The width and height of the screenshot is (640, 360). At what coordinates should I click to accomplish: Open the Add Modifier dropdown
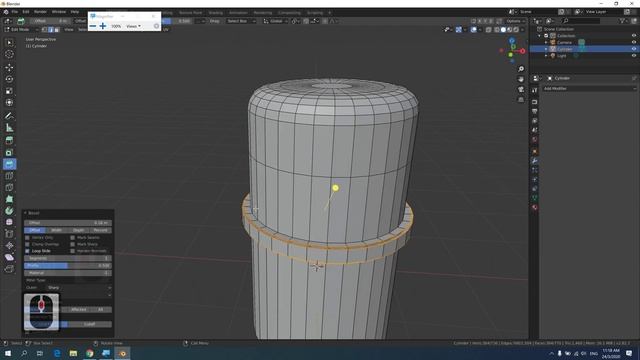(x=589, y=89)
